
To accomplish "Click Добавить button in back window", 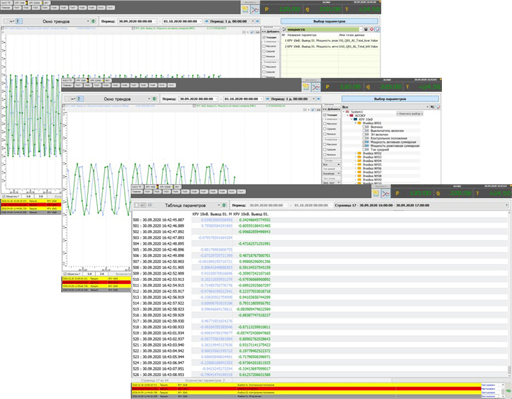I will pyautogui.click(x=270, y=32).
